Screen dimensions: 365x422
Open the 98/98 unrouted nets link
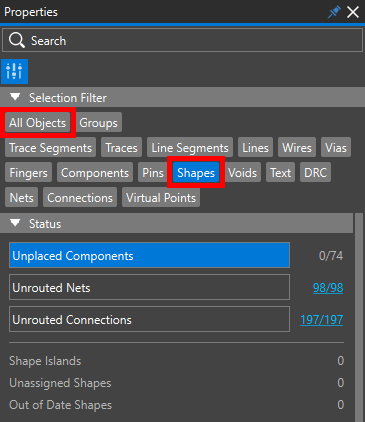coord(328,288)
